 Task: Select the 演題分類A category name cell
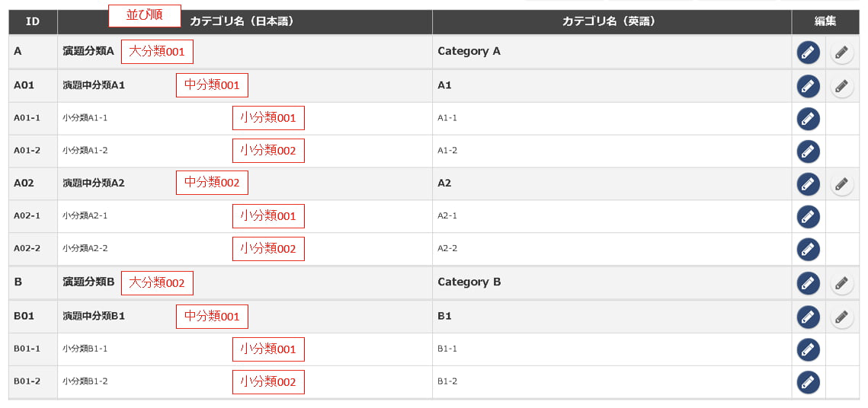[88, 52]
